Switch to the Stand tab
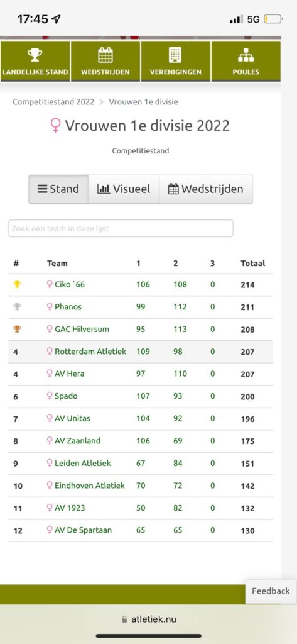Viewport: 297px width, 644px height. click(x=58, y=189)
